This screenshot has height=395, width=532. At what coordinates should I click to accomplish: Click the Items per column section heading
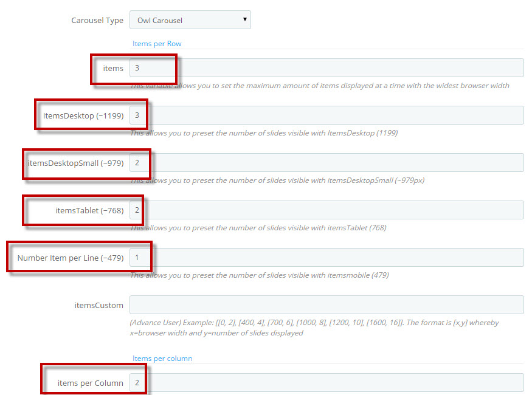162,359
